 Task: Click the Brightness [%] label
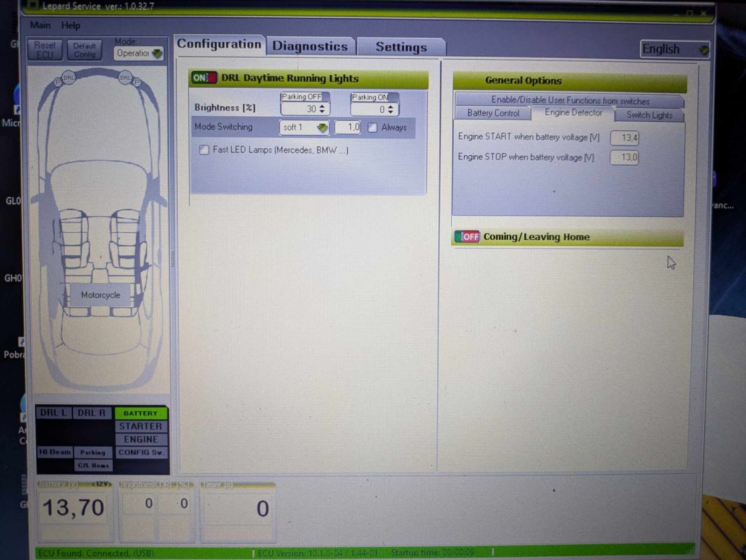225,108
